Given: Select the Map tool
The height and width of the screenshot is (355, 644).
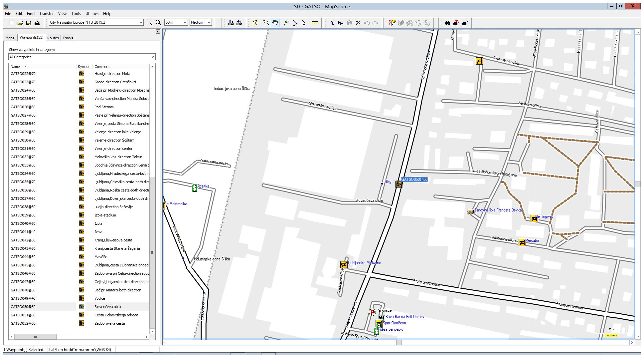Looking at the screenshot, I should [x=255, y=23].
